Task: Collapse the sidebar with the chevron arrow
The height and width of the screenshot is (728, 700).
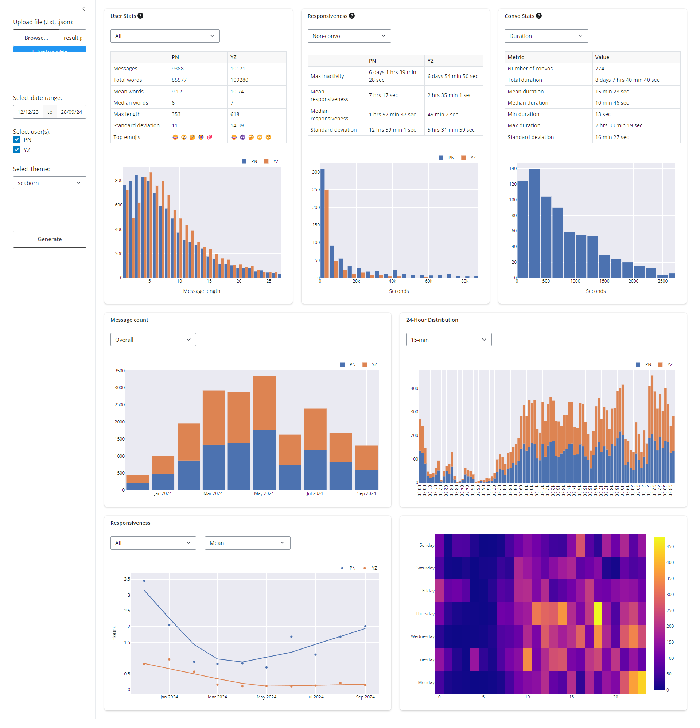Action: (x=84, y=9)
